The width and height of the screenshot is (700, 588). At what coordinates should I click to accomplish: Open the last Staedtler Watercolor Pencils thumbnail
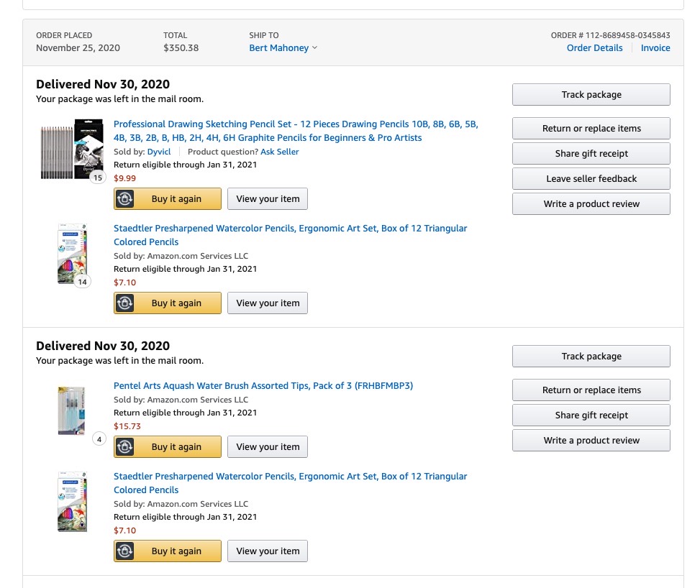click(73, 502)
